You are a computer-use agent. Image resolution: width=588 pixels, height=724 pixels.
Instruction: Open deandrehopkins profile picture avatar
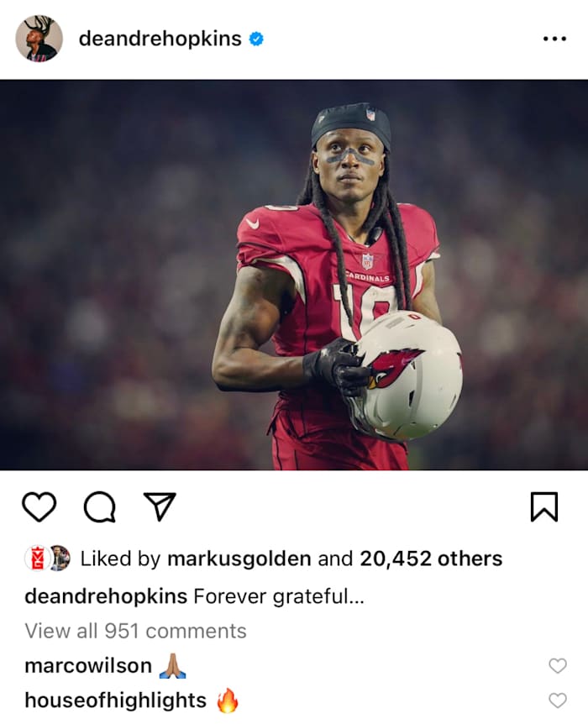(x=39, y=39)
